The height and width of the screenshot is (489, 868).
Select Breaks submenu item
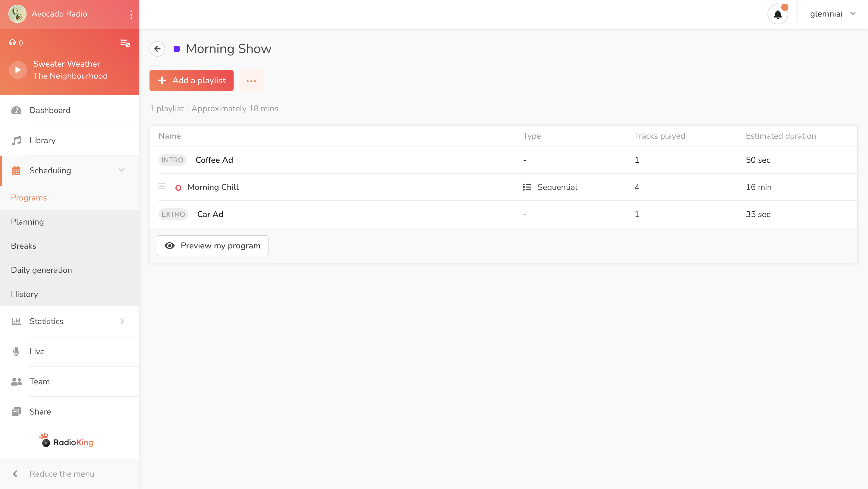pyautogui.click(x=24, y=246)
